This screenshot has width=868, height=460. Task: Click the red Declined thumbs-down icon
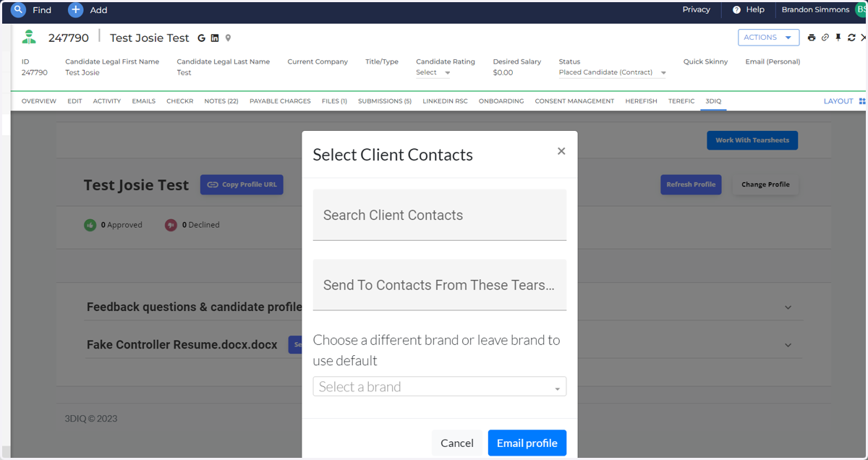(171, 225)
